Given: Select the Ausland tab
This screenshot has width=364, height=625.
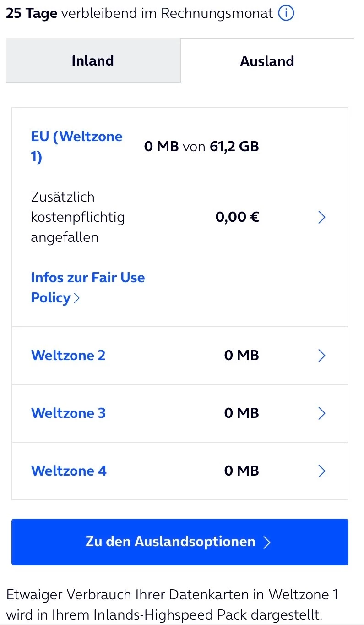Looking at the screenshot, I should point(267,61).
